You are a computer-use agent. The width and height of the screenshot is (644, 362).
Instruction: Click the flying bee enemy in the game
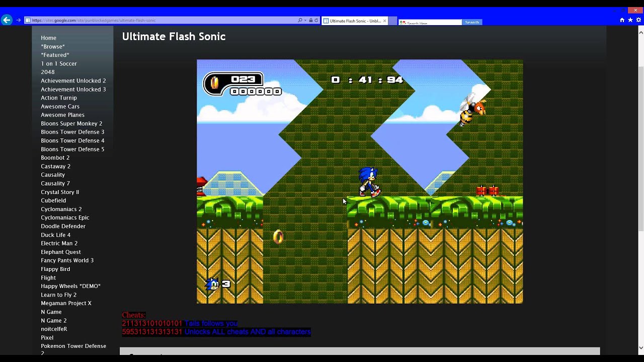click(472, 109)
